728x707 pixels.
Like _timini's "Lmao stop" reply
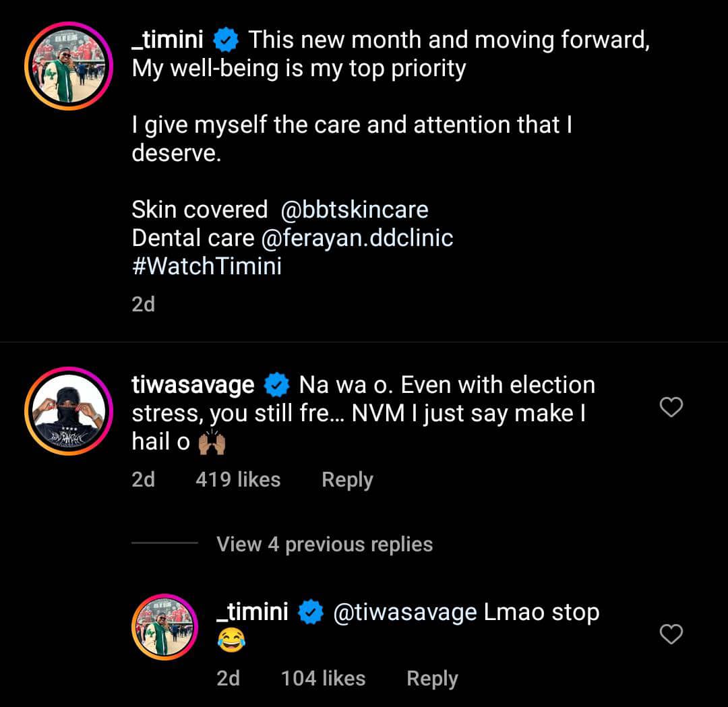[671, 634]
